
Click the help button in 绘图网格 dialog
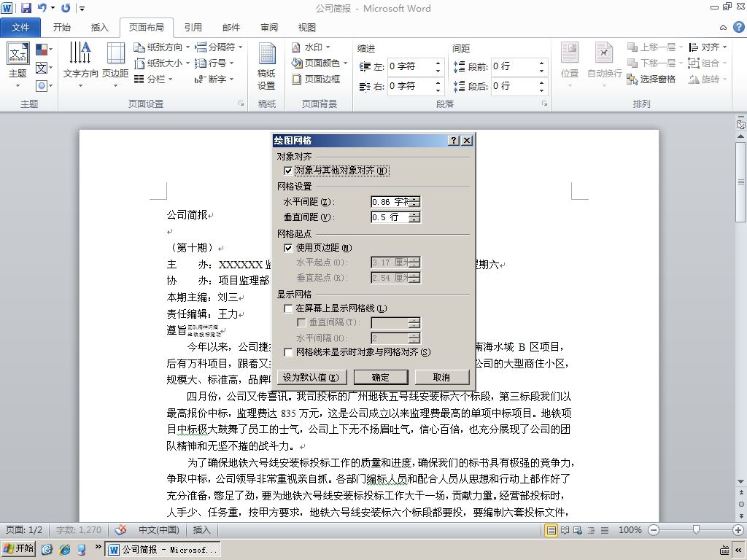(x=454, y=141)
